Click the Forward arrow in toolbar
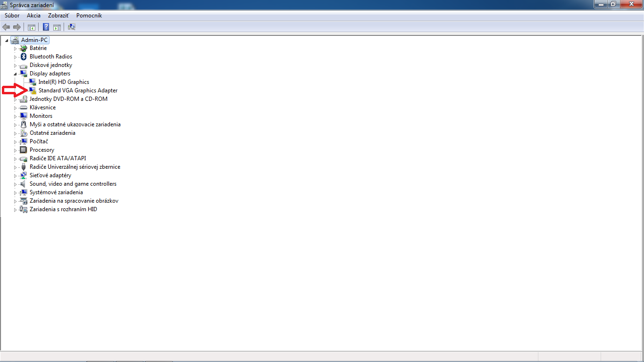Image resolution: width=644 pixels, height=362 pixels. coord(17,27)
